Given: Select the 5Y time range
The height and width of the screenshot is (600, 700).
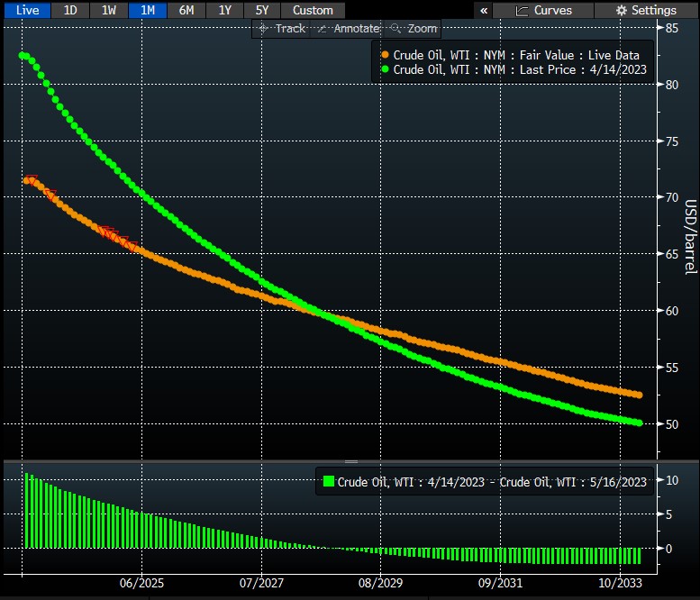Looking at the screenshot, I should tap(262, 10).
